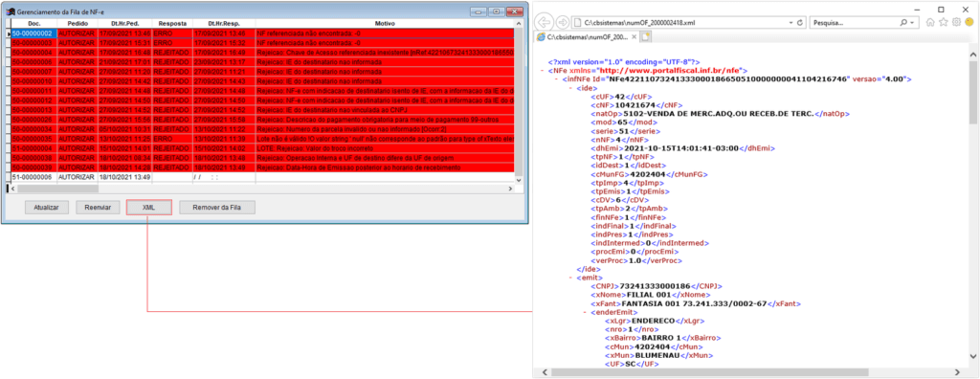This screenshot has height=379, width=980.
Task: Select document cell 50-00000004
Action: 34,53
